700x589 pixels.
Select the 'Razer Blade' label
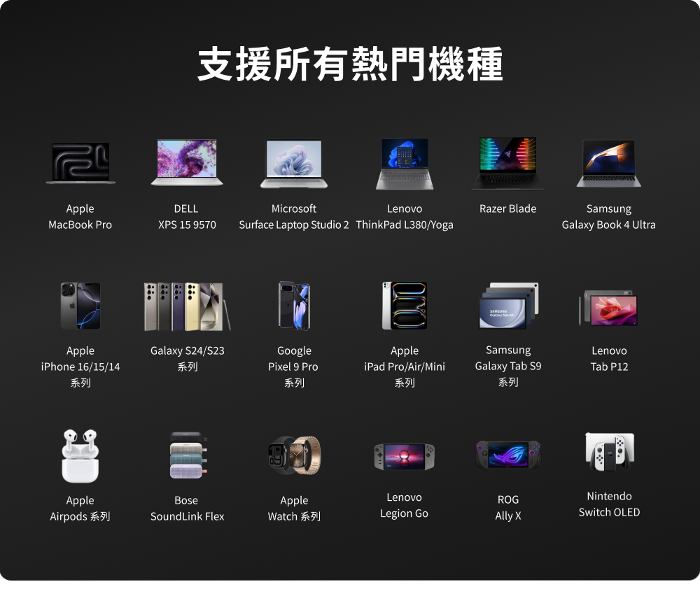click(x=508, y=208)
